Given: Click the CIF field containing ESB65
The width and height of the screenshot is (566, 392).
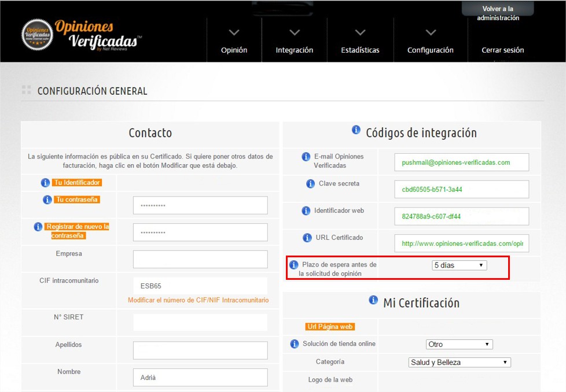Looking at the screenshot, I should click(x=200, y=286).
